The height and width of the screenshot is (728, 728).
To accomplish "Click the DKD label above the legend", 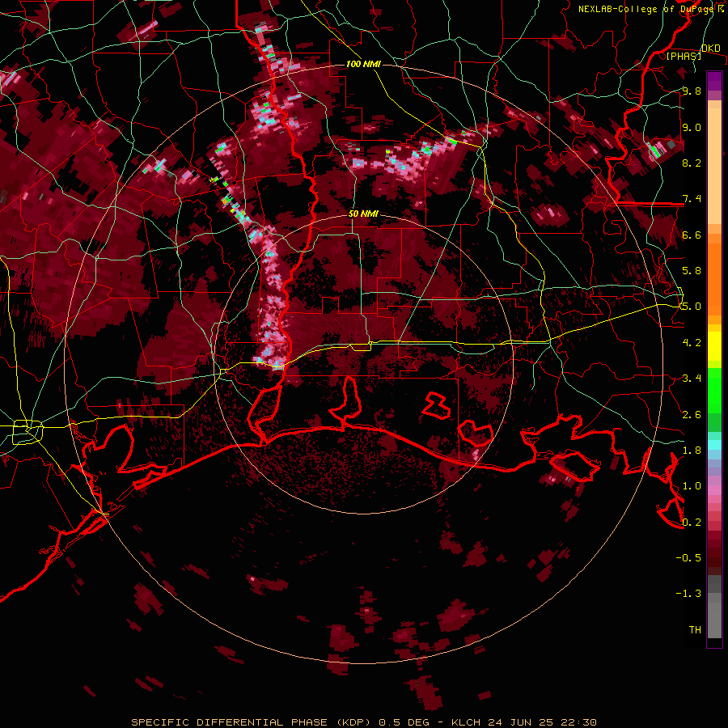I will pyautogui.click(x=711, y=49).
